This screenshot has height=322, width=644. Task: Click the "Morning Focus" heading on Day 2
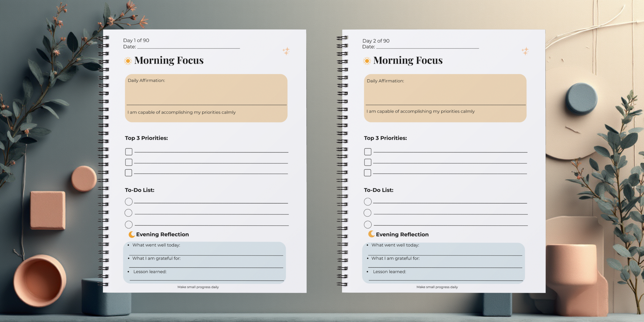click(x=408, y=60)
